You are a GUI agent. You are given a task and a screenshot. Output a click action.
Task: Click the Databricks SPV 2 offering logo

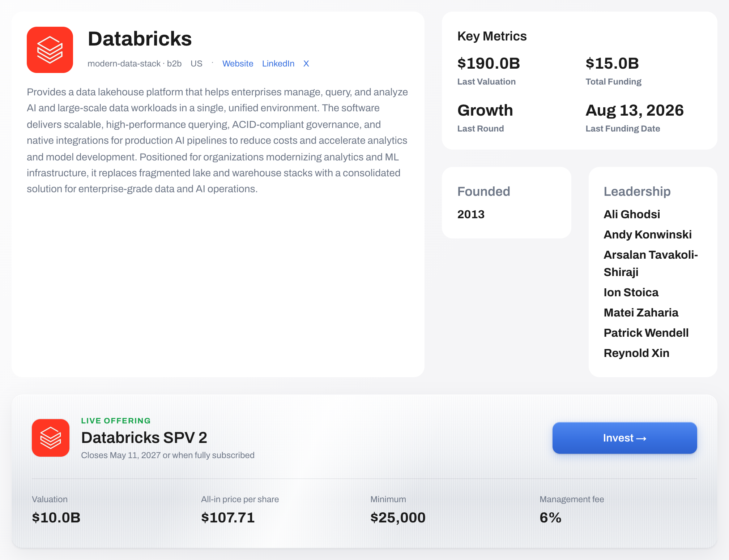click(51, 438)
